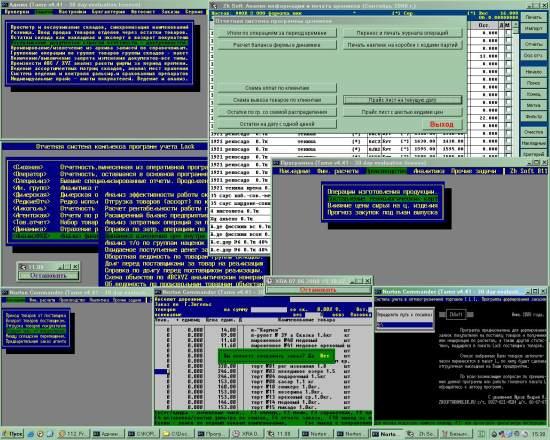Screen dimensions: 550x440
Task: Select the Фильтр sidebar button
Action: pyautogui.click(x=533, y=116)
